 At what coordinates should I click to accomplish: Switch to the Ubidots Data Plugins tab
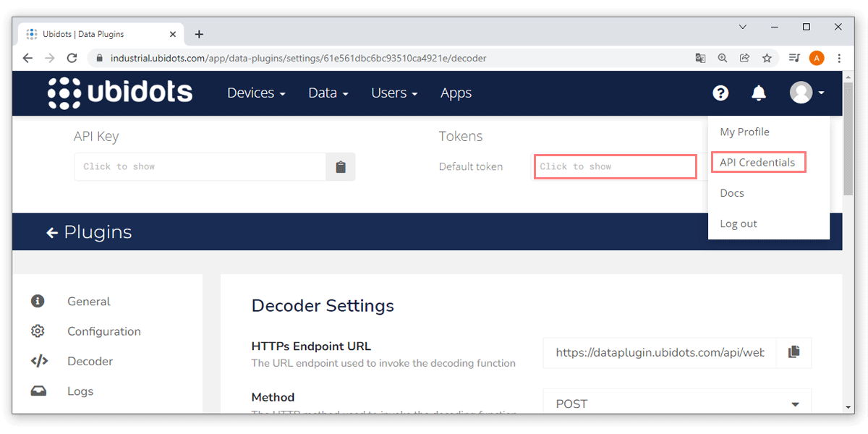point(101,34)
